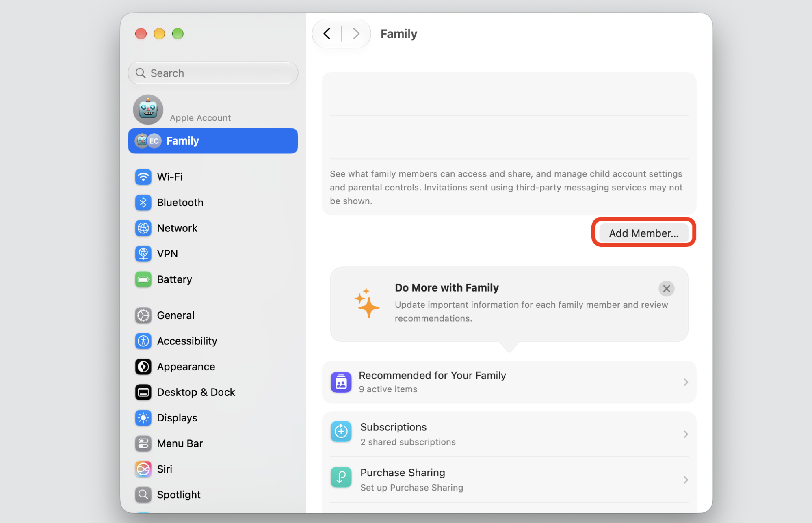Click '2 shared subscriptions' text

click(408, 442)
